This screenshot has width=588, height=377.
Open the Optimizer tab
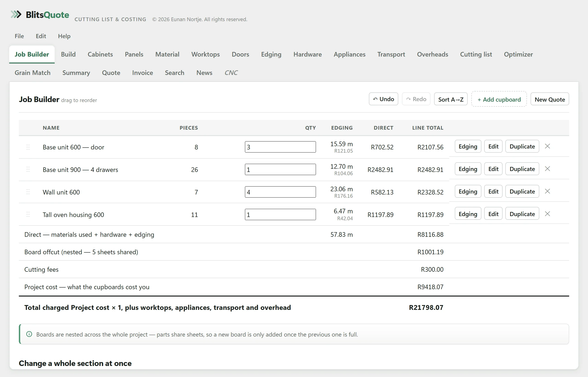tap(518, 54)
